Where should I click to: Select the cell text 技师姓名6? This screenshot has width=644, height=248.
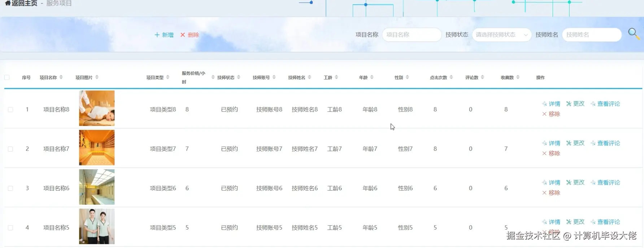point(305,188)
